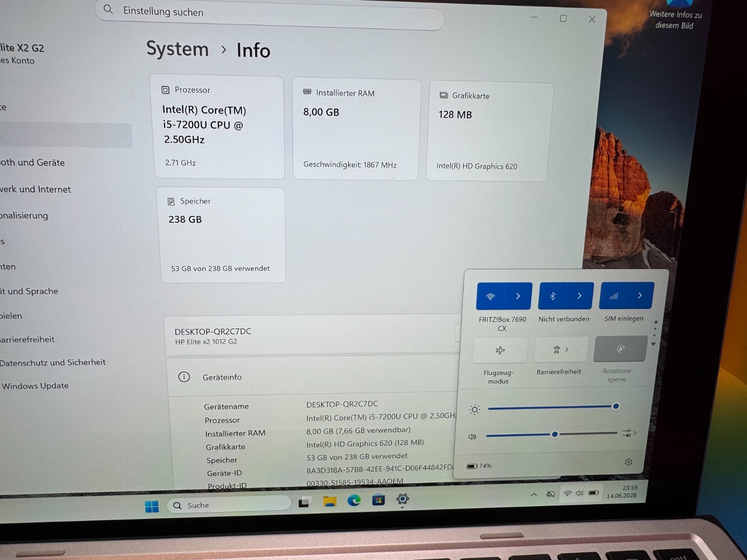Open the Speicher storage card
747x560 pixels.
pos(222,235)
